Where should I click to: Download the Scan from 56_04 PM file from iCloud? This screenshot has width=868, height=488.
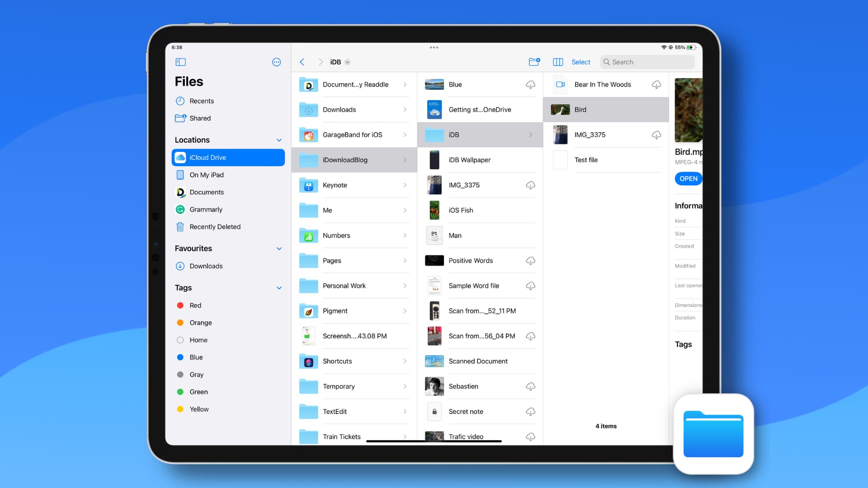point(530,336)
